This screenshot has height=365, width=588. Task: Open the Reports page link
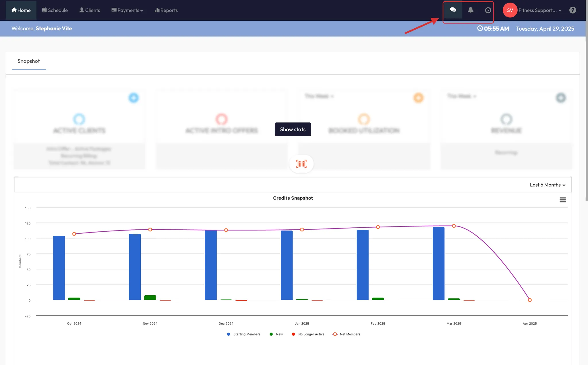click(166, 10)
